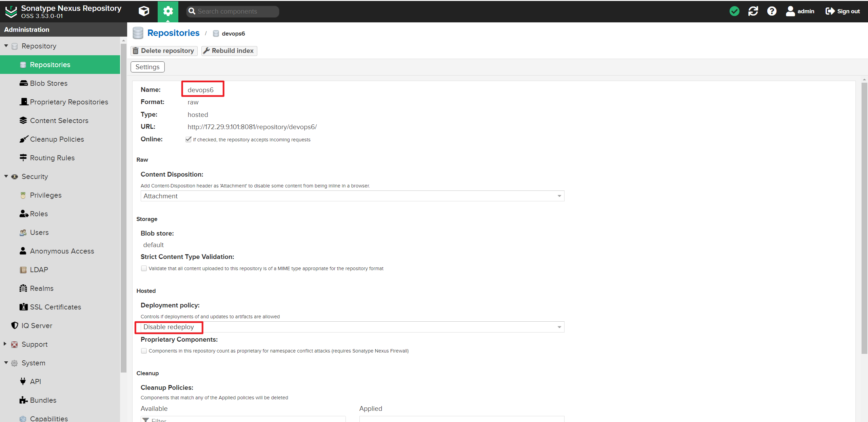Click the Blob store value 'default'

point(153,245)
